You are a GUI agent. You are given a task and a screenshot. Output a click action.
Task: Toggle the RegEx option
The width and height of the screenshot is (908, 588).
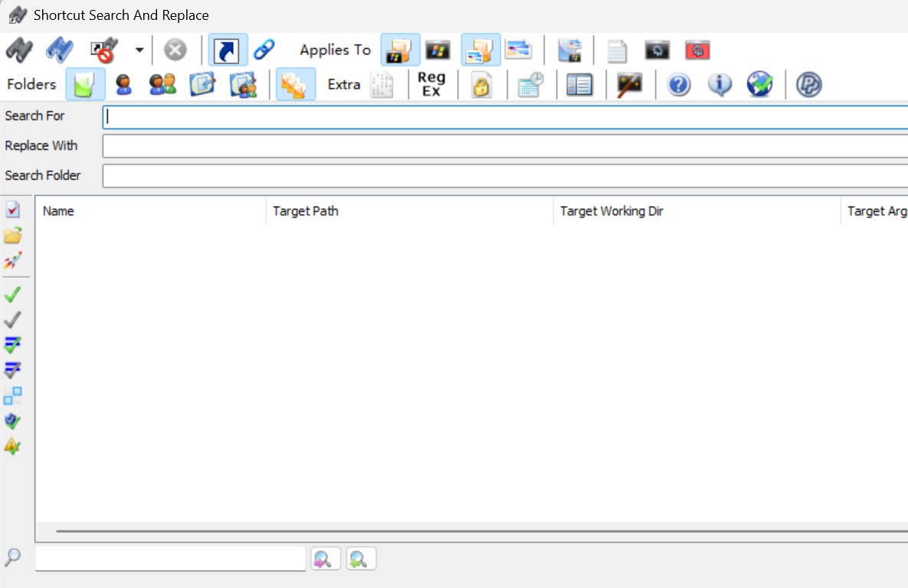[x=431, y=84]
